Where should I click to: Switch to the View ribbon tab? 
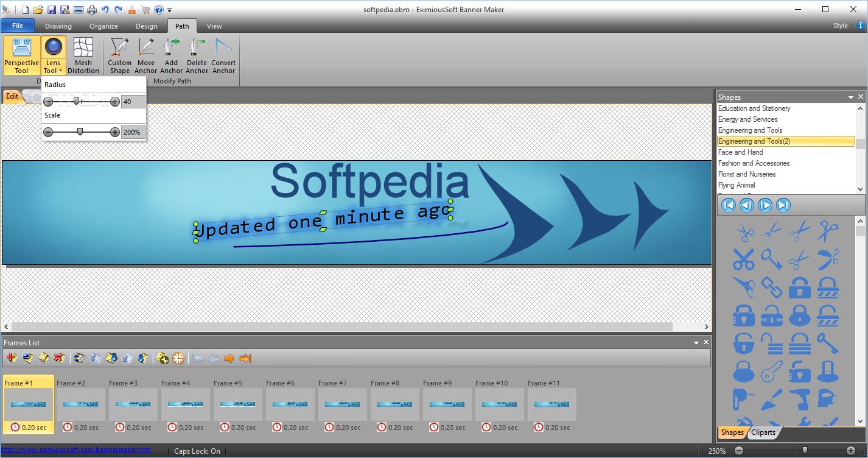pyautogui.click(x=214, y=26)
